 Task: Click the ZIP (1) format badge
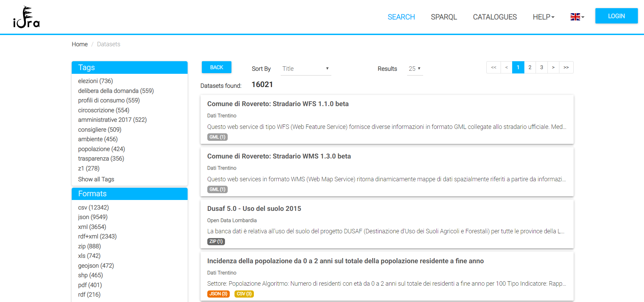pos(216,241)
